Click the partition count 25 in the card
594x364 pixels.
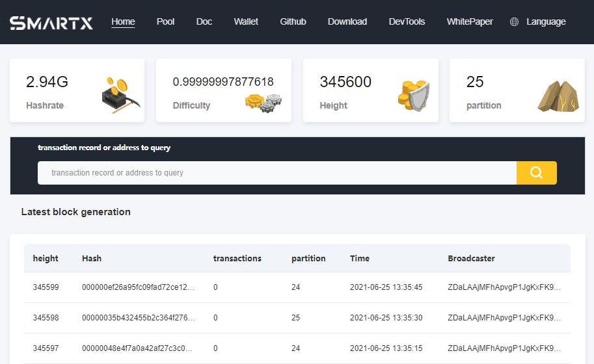point(475,82)
